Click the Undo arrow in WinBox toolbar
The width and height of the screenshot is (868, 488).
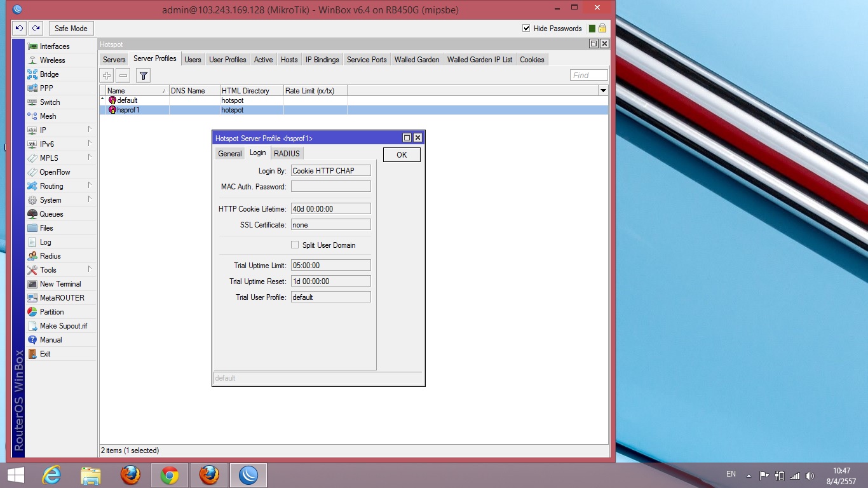point(20,28)
